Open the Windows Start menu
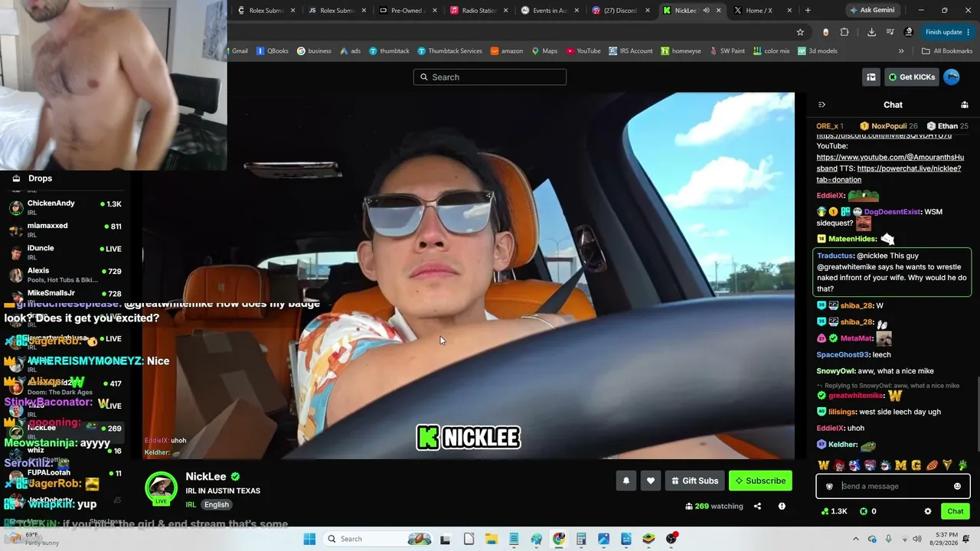 click(x=309, y=539)
